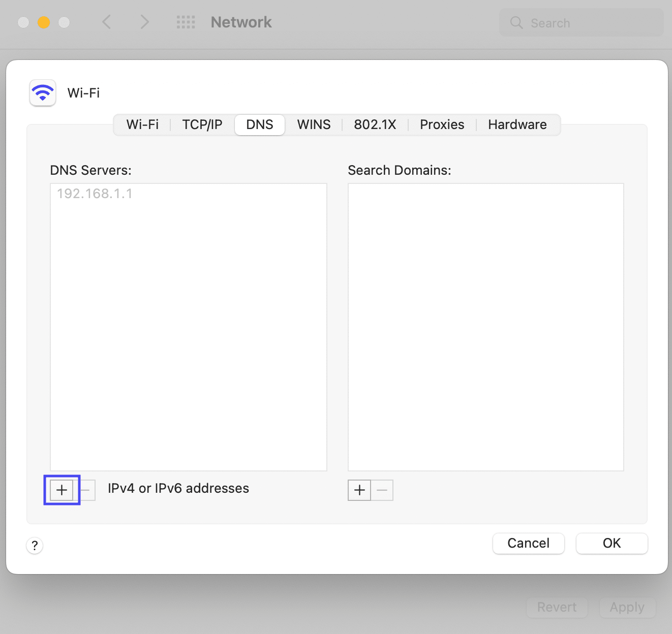Switch to the Hardware tab
Screen dimensions: 672x634
click(517, 124)
